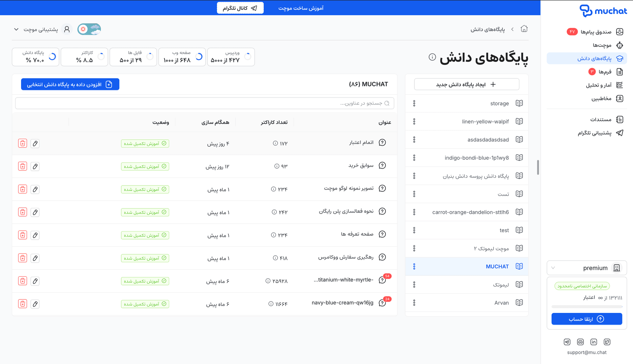
Task: Open پشتیبانی تلگرام support link
Action: click(x=587, y=133)
